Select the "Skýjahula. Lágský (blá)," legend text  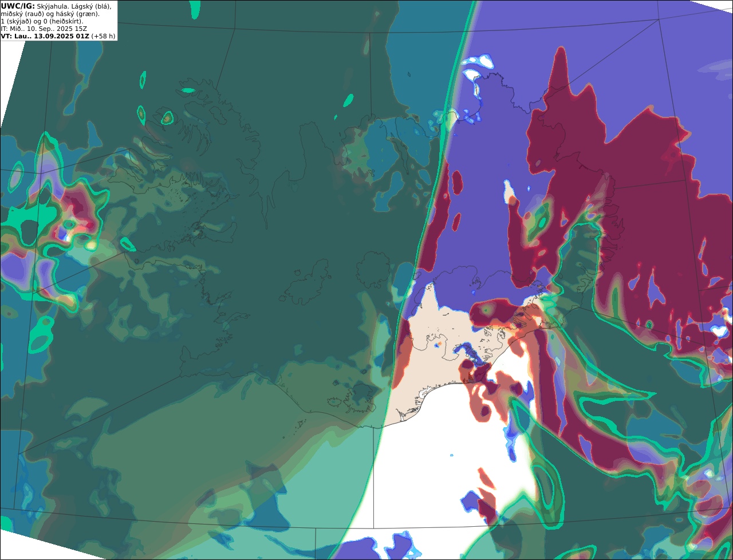[74, 6]
